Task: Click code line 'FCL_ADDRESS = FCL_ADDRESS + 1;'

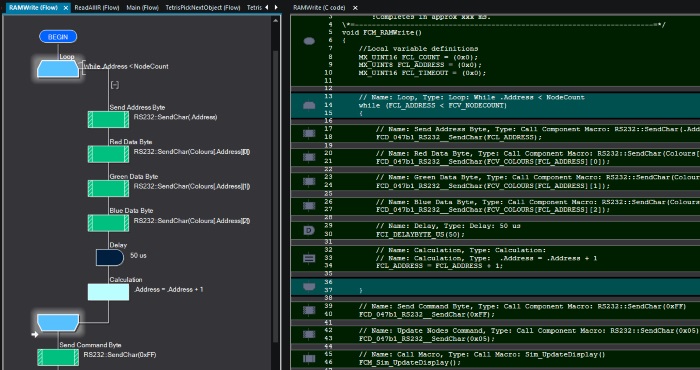Action: click(439, 266)
